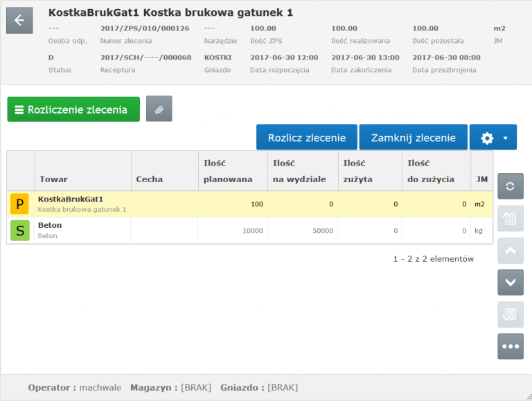Open attachments with the paperclip icon

point(159,109)
